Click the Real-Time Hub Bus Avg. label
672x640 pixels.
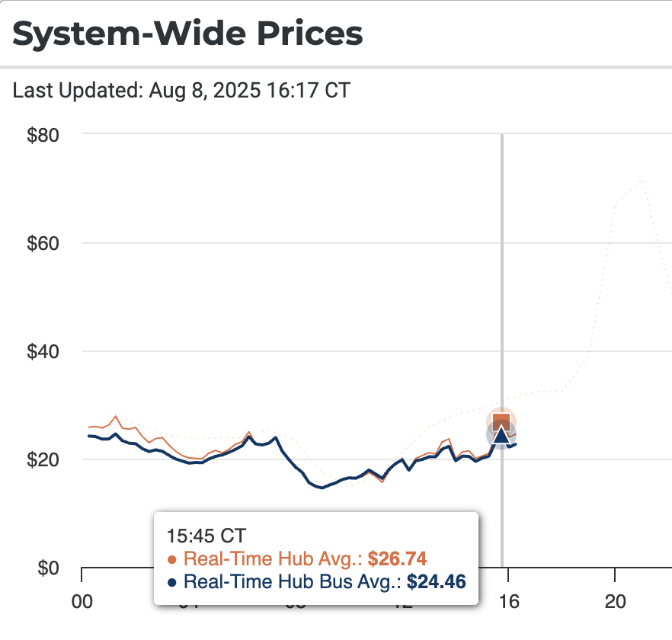point(293,583)
